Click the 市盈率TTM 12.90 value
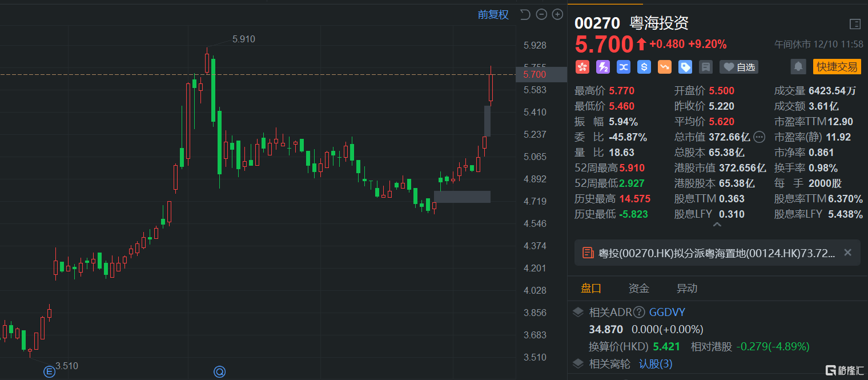The height and width of the screenshot is (380, 868). click(842, 121)
